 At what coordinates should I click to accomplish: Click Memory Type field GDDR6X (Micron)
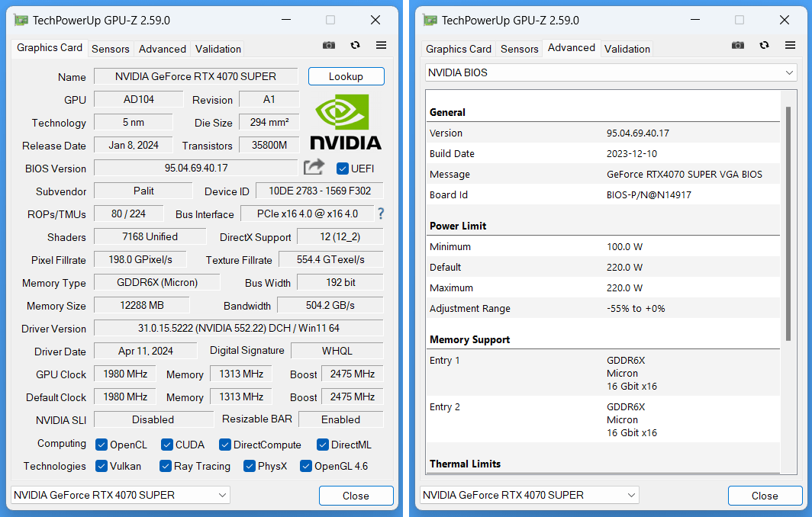(x=157, y=282)
